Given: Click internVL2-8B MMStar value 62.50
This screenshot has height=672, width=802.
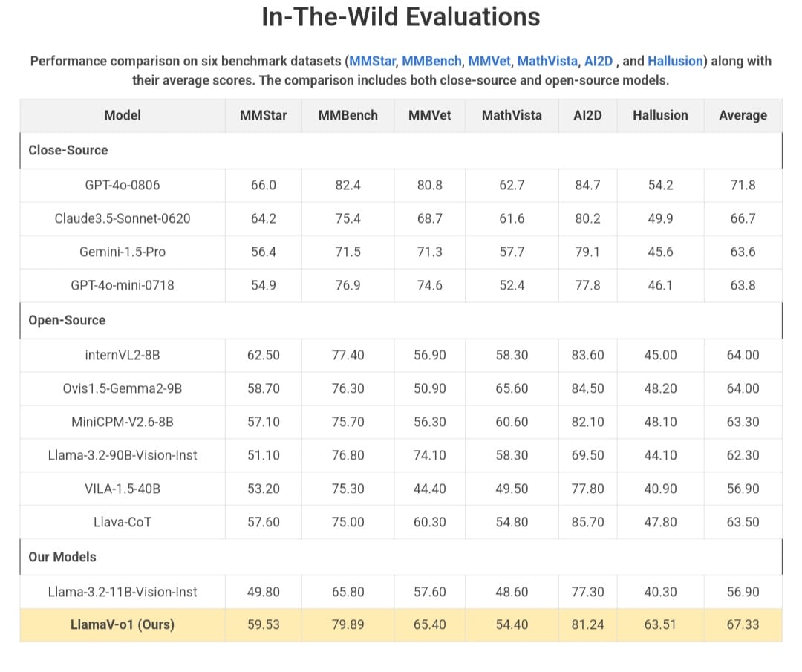Looking at the screenshot, I should coord(264,356).
